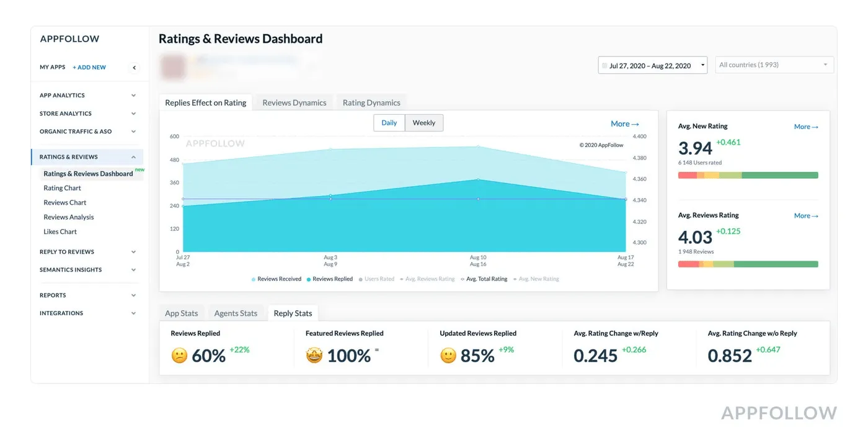The height and width of the screenshot is (435, 868).
Task: Toggle Avg. Total Rating legend series
Action: (x=484, y=279)
